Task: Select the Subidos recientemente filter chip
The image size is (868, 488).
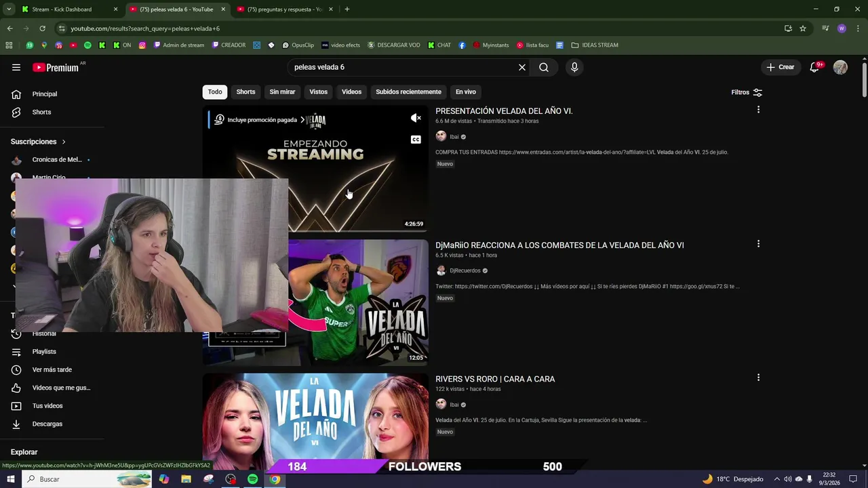Action: coord(408,91)
